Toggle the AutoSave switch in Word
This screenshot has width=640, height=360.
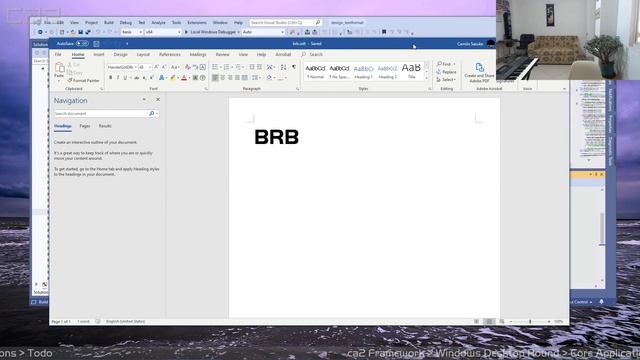tap(82, 44)
